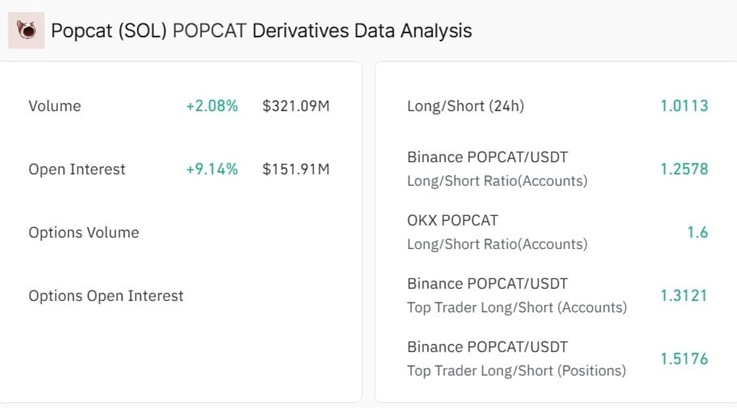This screenshot has height=408, width=737.
Task: Click the 1.2578 ratio value
Action: pos(684,169)
